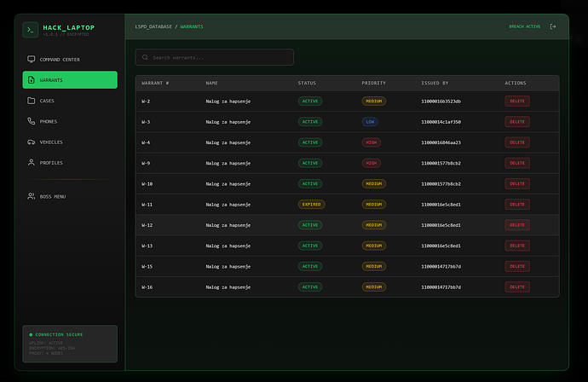Click the HIGH priority badge of W-9
Screen dimensions: 588x382
tap(372, 163)
